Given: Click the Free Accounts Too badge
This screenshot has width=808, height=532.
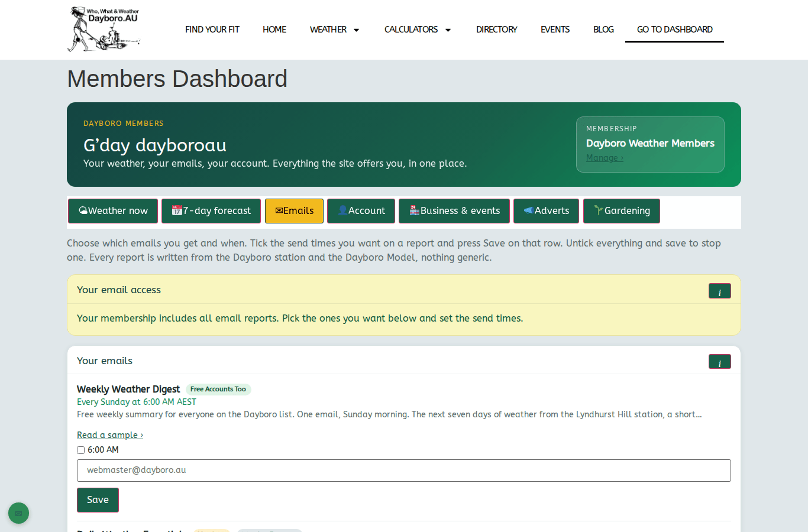Looking at the screenshot, I should point(218,390).
